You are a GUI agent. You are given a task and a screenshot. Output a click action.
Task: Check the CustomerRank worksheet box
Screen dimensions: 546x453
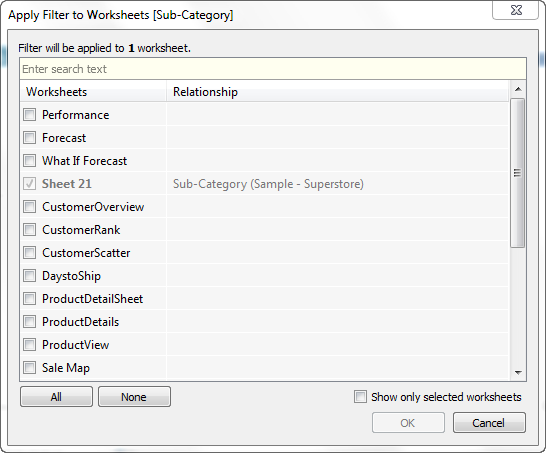click(30, 229)
